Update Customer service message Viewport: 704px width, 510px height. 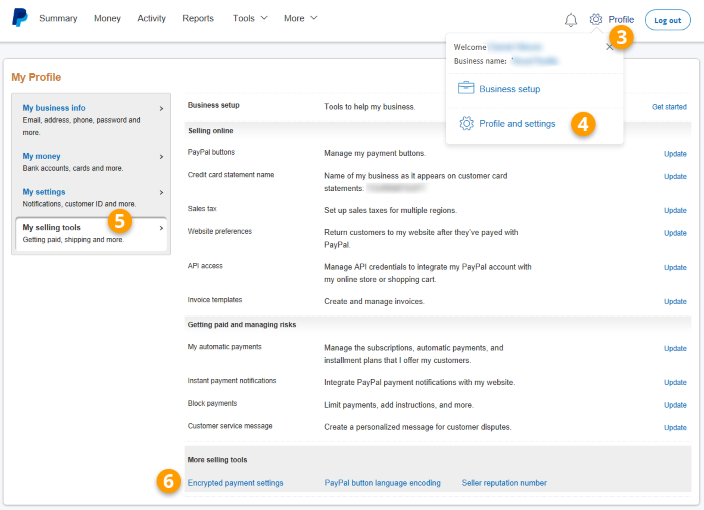[675, 427]
